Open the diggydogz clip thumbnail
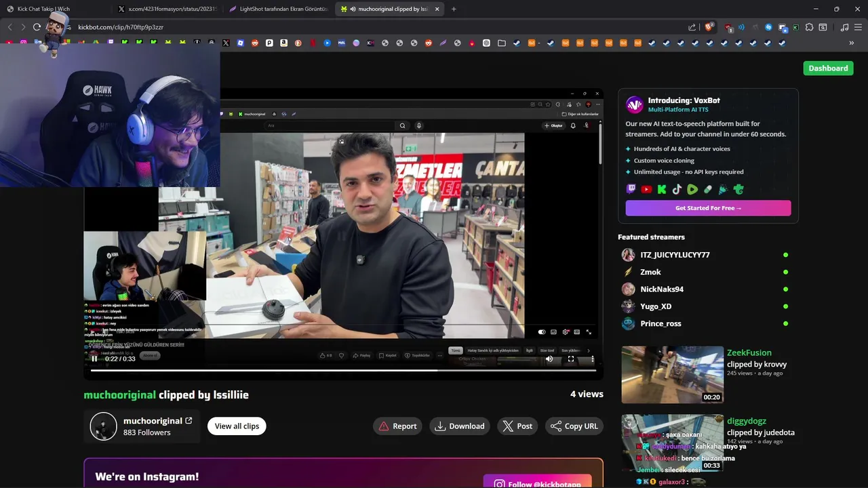The height and width of the screenshot is (488, 868). coord(672,443)
